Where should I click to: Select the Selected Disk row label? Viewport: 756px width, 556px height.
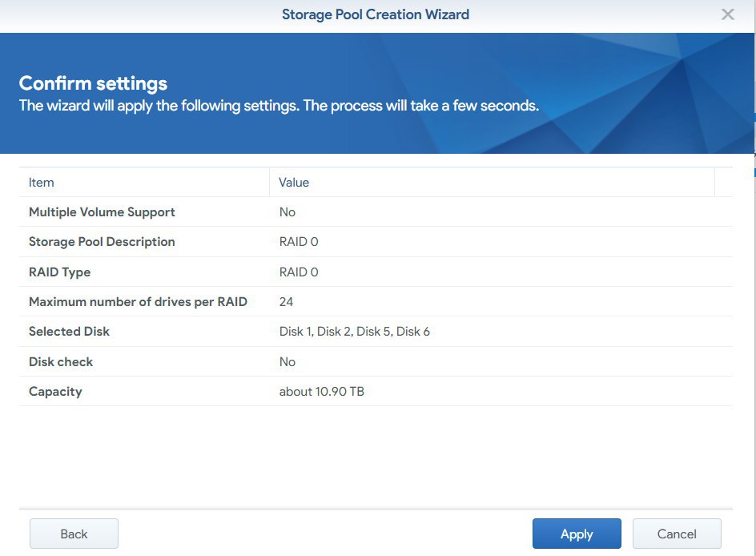(70, 332)
